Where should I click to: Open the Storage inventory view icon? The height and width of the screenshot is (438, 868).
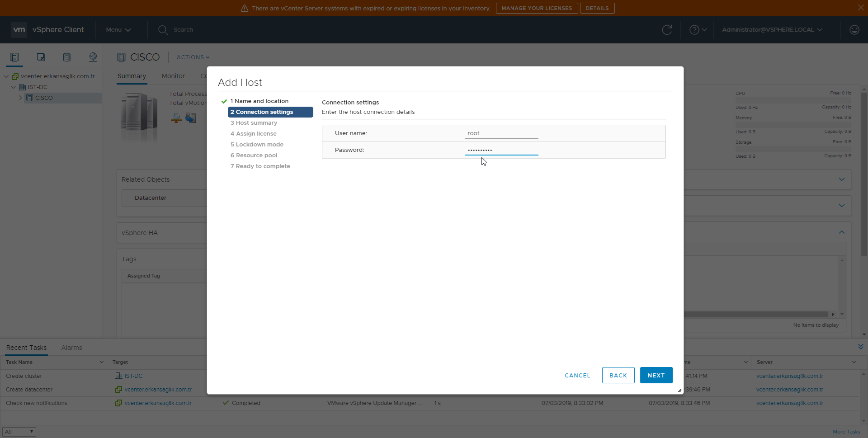[x=67, y=57]
